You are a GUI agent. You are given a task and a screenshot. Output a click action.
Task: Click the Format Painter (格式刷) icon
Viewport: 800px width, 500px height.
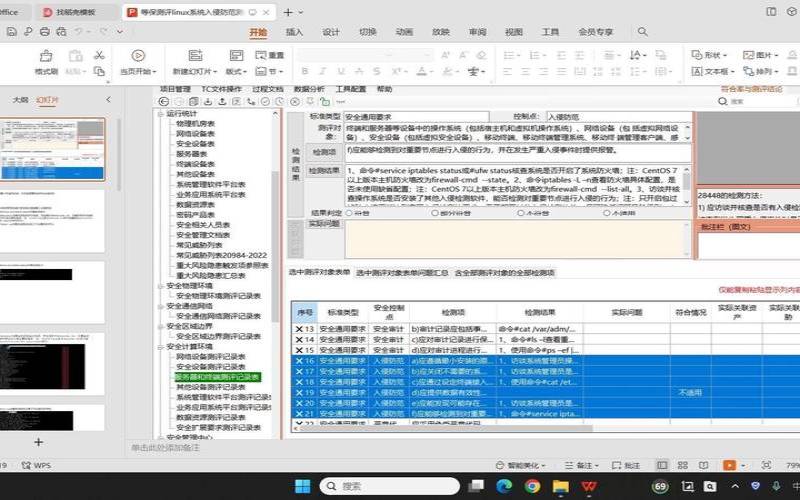pos(46,56)
